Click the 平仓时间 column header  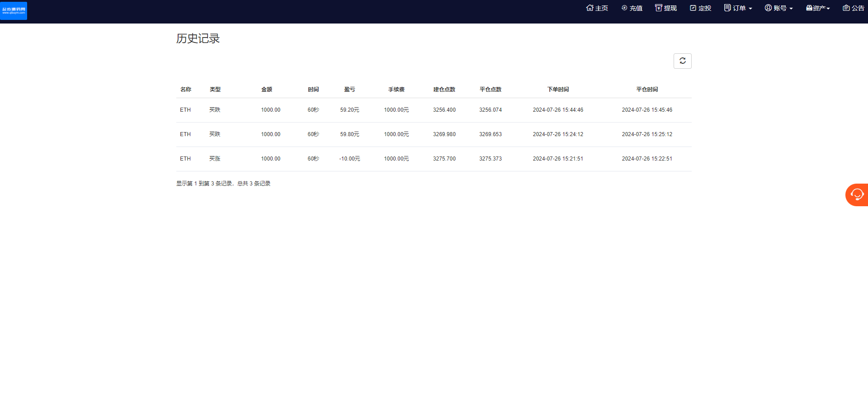coord(647,90)
